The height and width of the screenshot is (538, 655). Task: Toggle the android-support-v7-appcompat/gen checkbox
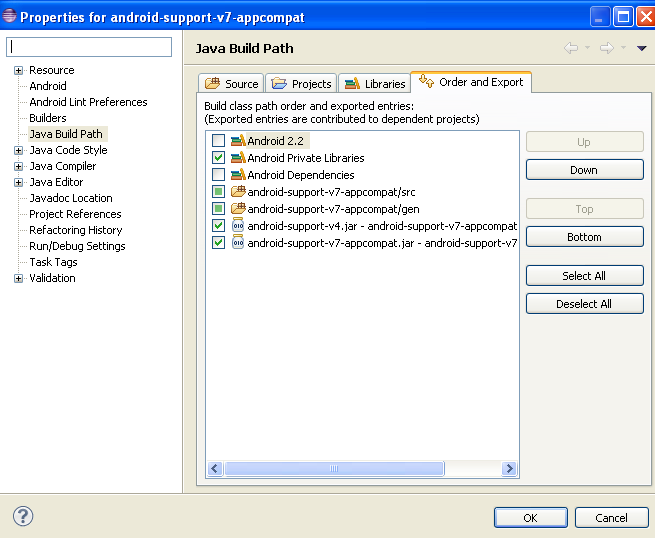218,208
